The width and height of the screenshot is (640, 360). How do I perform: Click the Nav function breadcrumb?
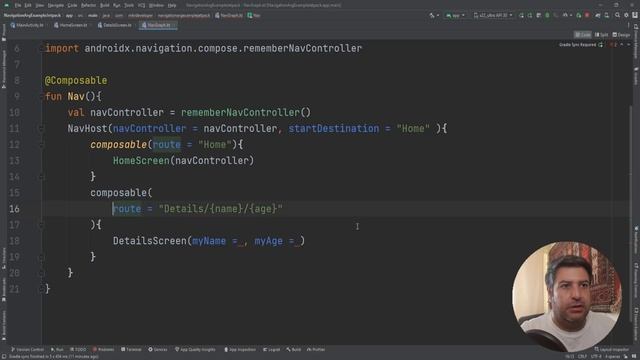(254, 16)
